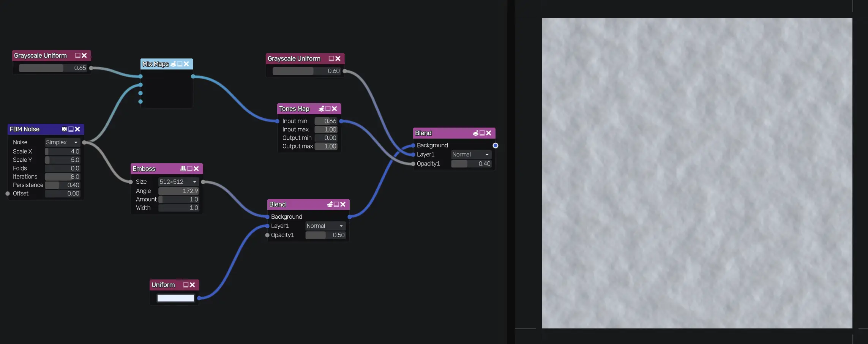Image resolution: width=868 pixels, height=344 pixels.
Task: Open the Size dropdown on the Emboss node
Action: pyautogui.click(x=178, y=182)
